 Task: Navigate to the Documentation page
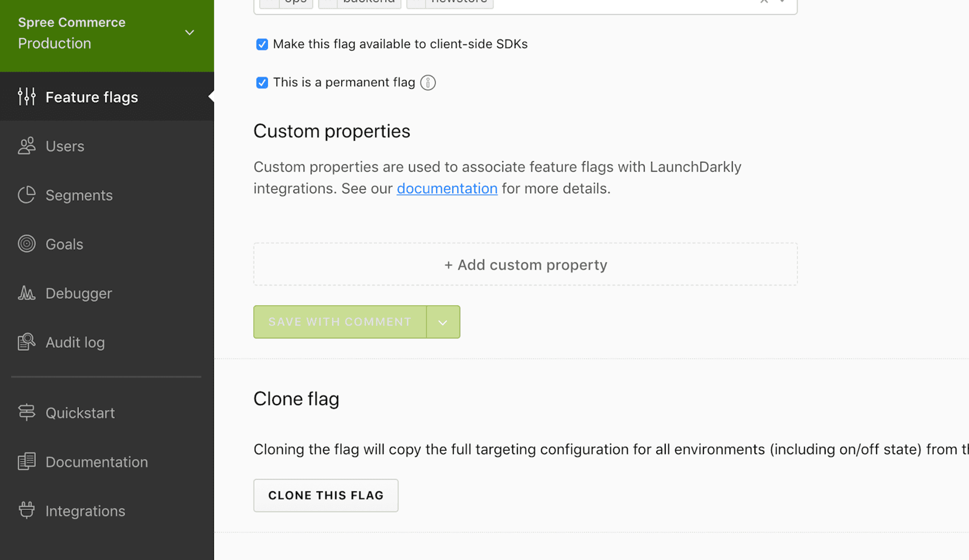96,462
